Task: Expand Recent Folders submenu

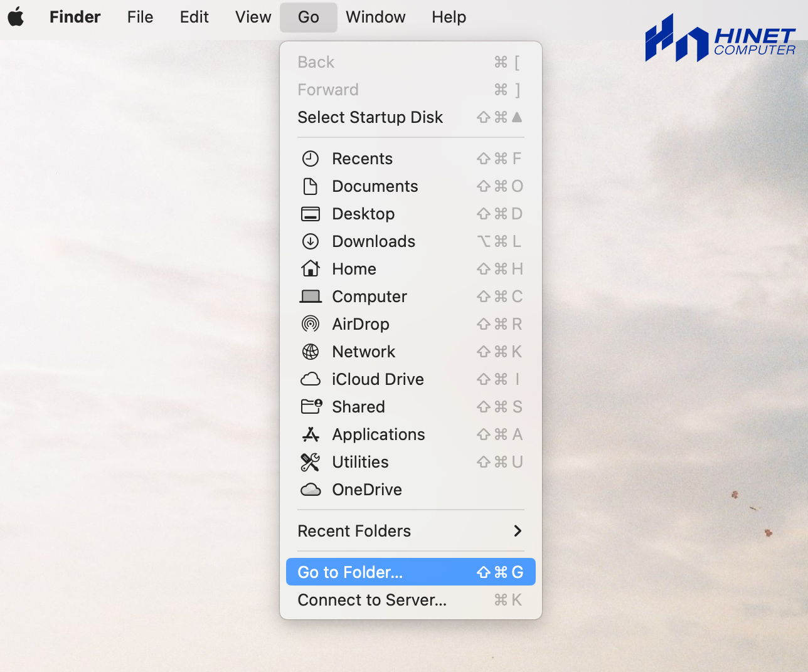Action: (411, 531)
